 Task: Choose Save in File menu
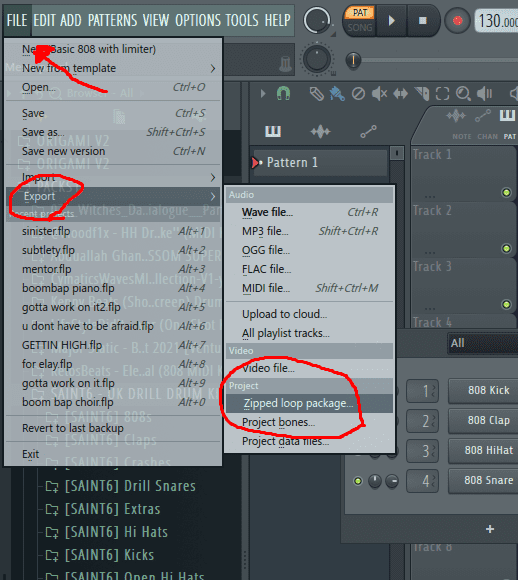pos(113,113)
